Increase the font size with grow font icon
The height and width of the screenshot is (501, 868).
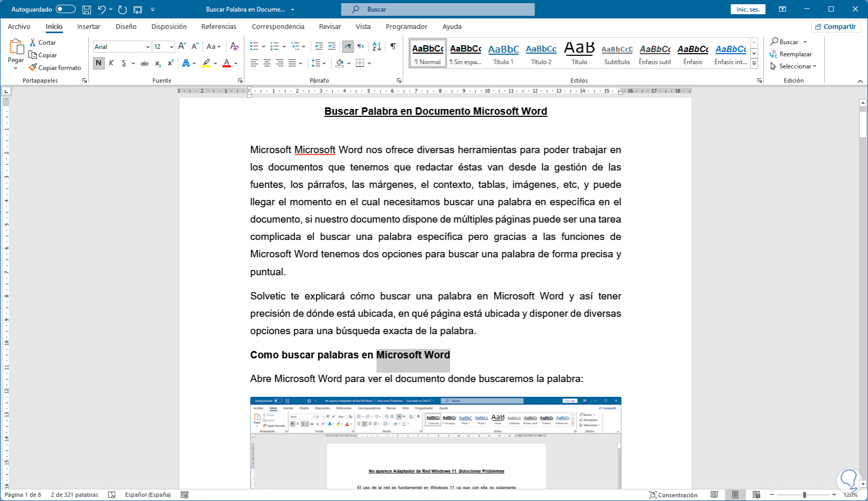click(x=182, y=46)
